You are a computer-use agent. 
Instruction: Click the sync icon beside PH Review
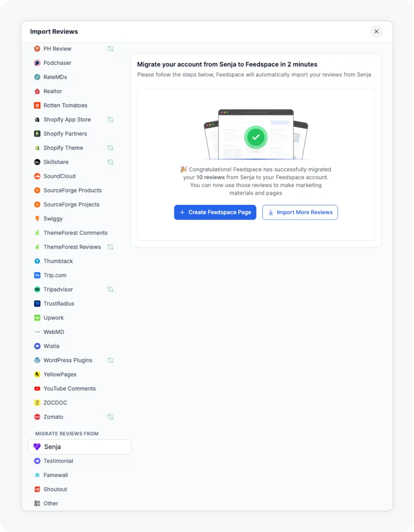coord(110,48)
